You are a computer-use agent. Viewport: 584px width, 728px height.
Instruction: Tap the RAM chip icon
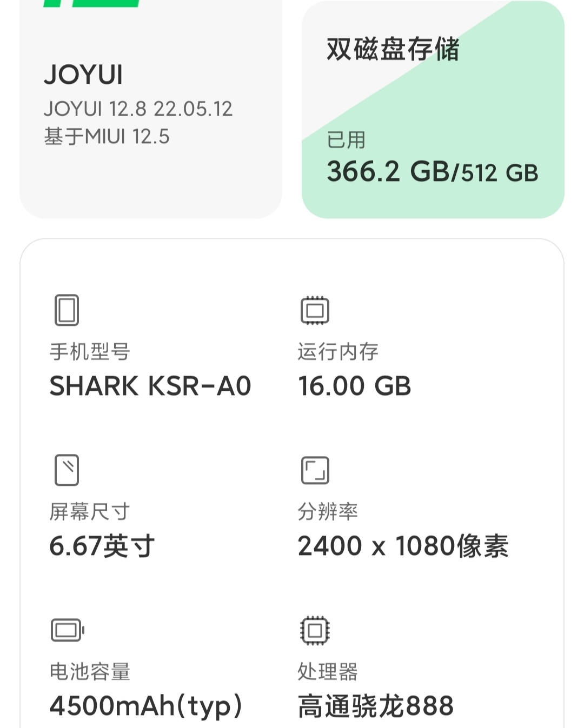tap(315, 310)
